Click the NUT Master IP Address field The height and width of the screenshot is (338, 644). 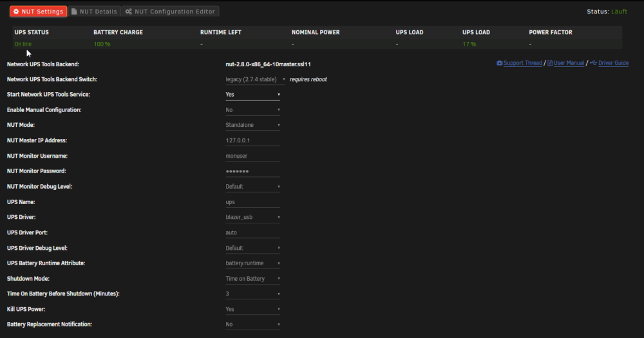point(252,140)
